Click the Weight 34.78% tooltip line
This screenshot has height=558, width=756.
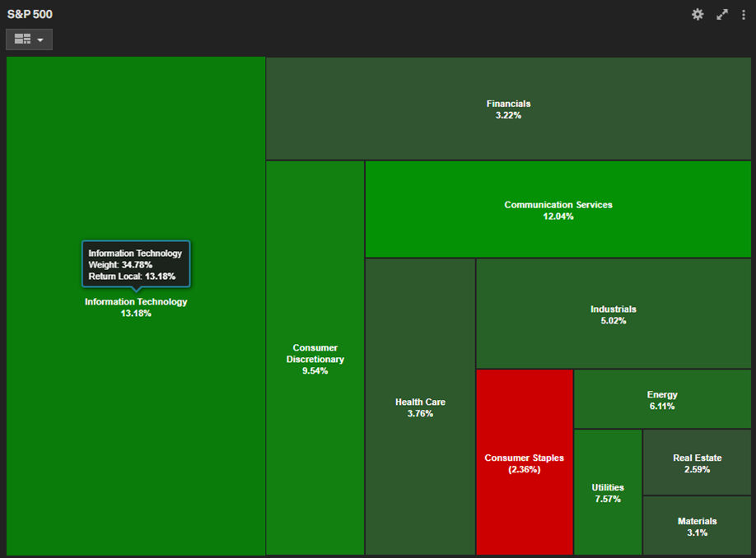pyautogui.click(x=120, y=265)
